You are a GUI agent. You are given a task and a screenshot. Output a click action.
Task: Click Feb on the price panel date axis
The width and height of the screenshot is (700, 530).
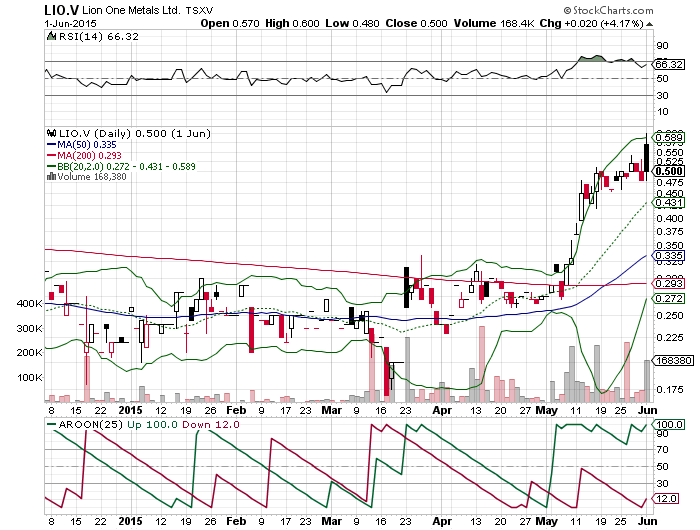click(x=236, y=410)
